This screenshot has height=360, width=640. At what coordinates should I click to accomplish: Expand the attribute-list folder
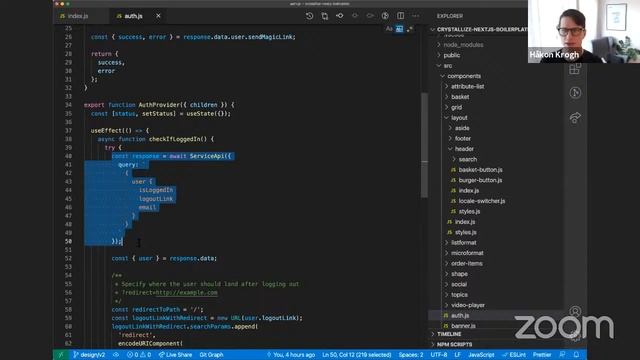(467, 87)
